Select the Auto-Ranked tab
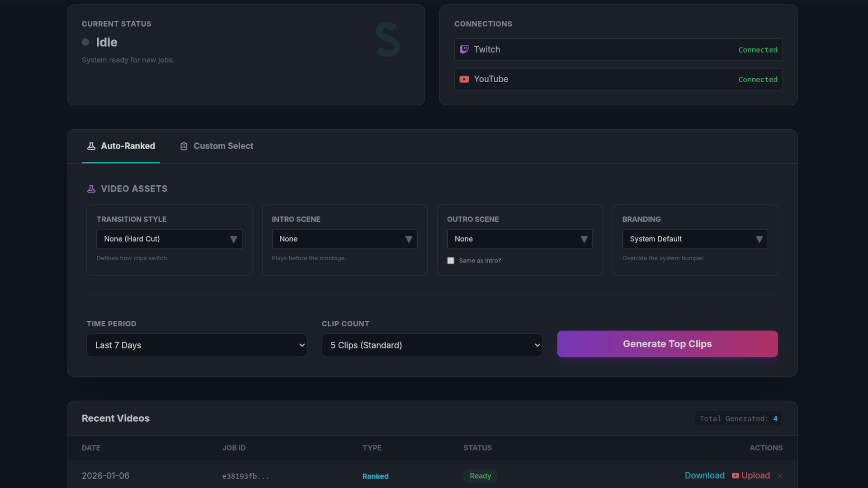This screenshot has width=868, height=488. (x=127, y=145)
